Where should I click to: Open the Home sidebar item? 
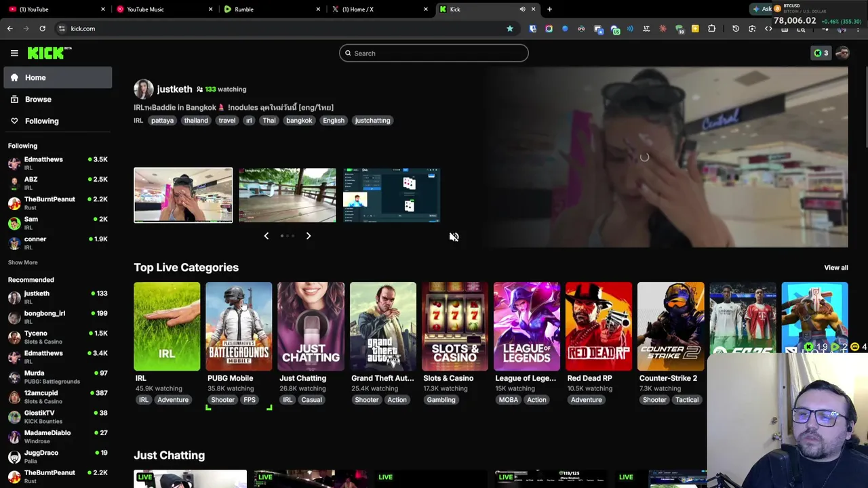58,77
